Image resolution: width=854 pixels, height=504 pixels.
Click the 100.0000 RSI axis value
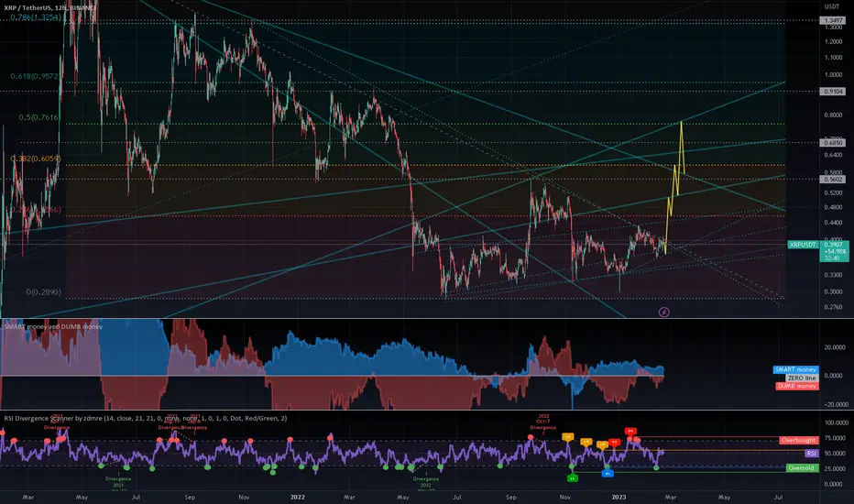click(x=836, y=422)
